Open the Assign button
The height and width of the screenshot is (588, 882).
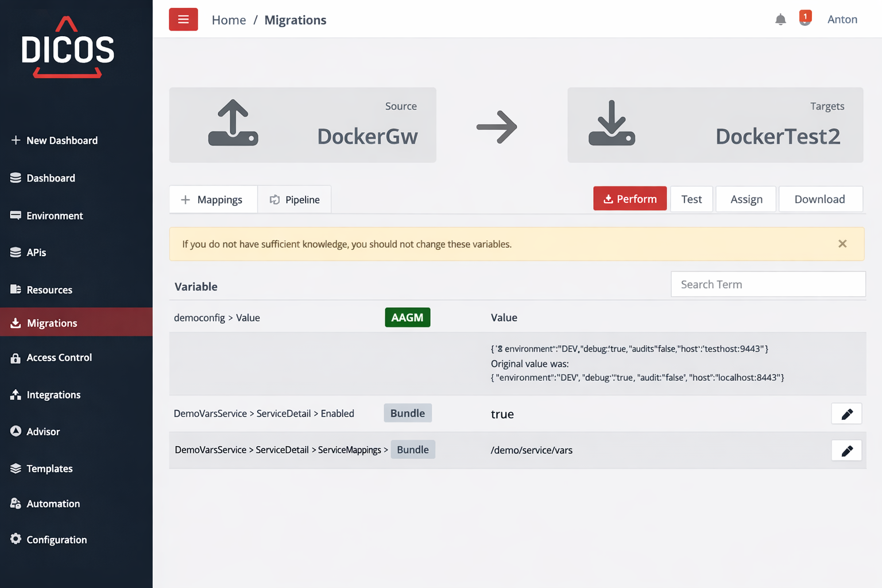point(746,199)
